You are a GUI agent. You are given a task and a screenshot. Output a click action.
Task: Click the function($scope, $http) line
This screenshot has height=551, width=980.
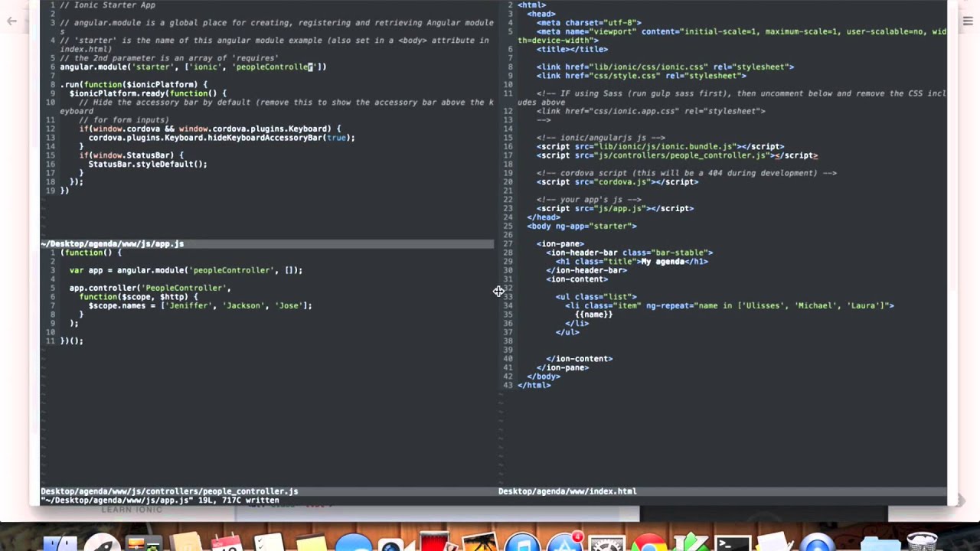coord(139,297)
